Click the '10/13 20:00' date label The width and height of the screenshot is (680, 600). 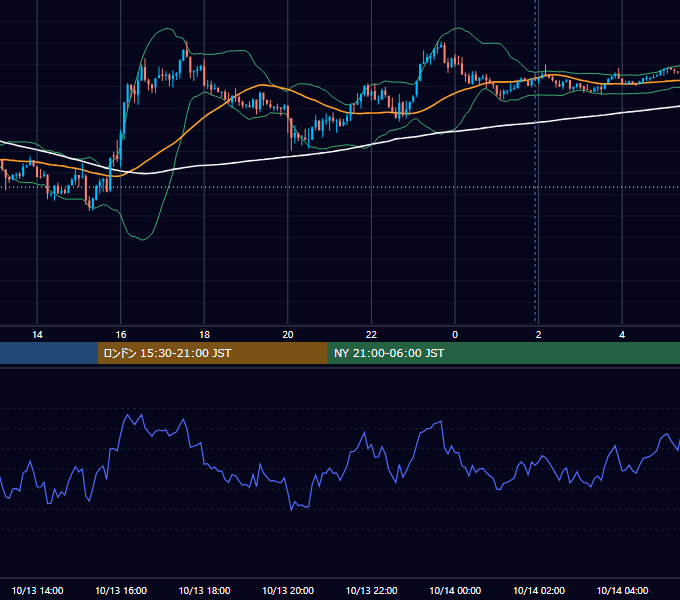tap(288, 590)
